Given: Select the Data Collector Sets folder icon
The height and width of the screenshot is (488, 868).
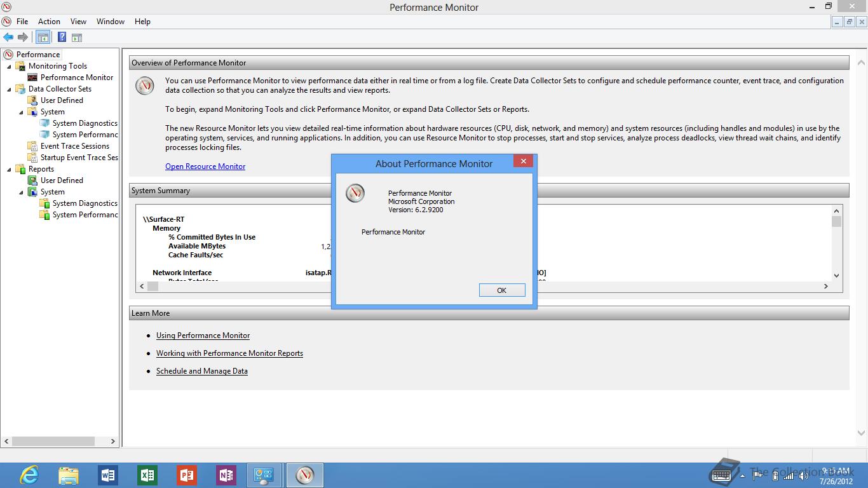Looking at the screenshot, I should [20, 89].
